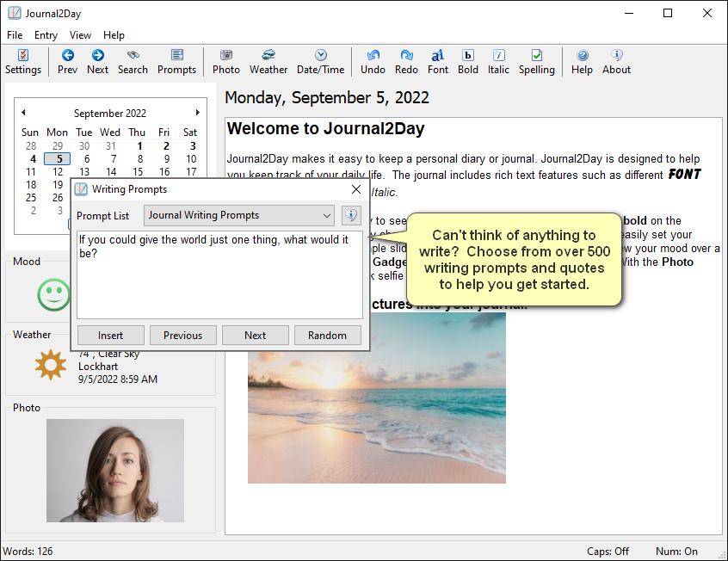Open the File menu

point(15,34)
